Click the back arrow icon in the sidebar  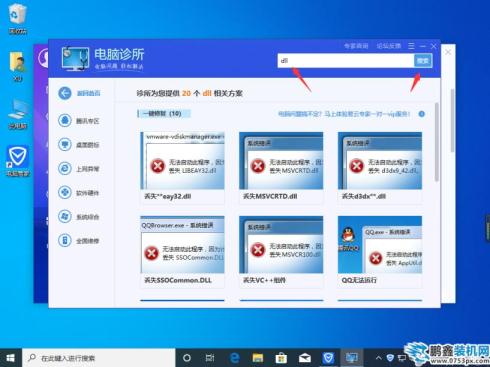(x=65, y=93)
